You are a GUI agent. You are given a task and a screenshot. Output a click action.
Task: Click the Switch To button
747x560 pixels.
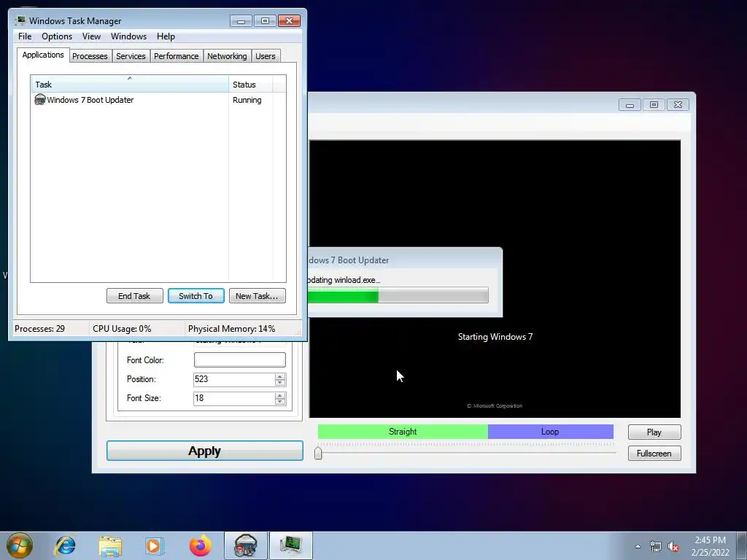tap(196, 296)
